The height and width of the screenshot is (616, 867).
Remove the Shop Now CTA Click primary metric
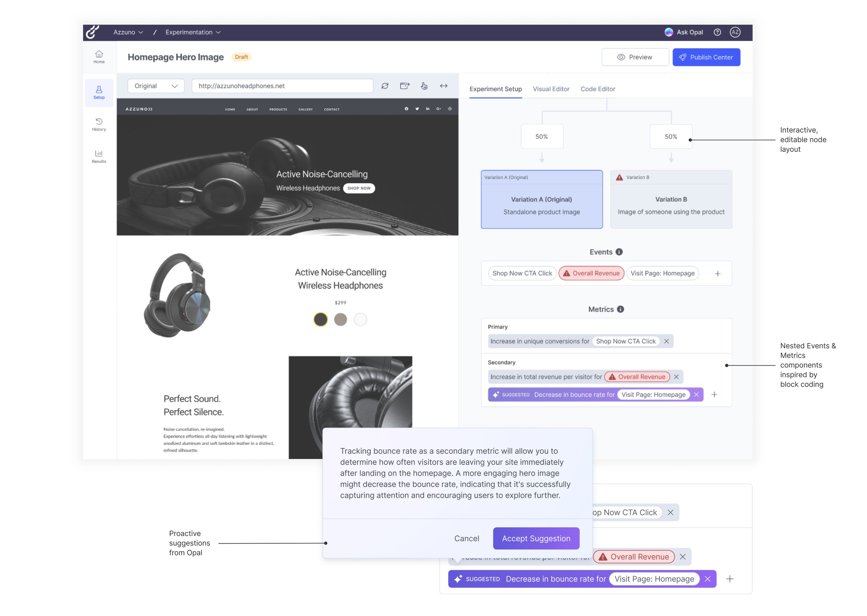click(x=666, y=341)
